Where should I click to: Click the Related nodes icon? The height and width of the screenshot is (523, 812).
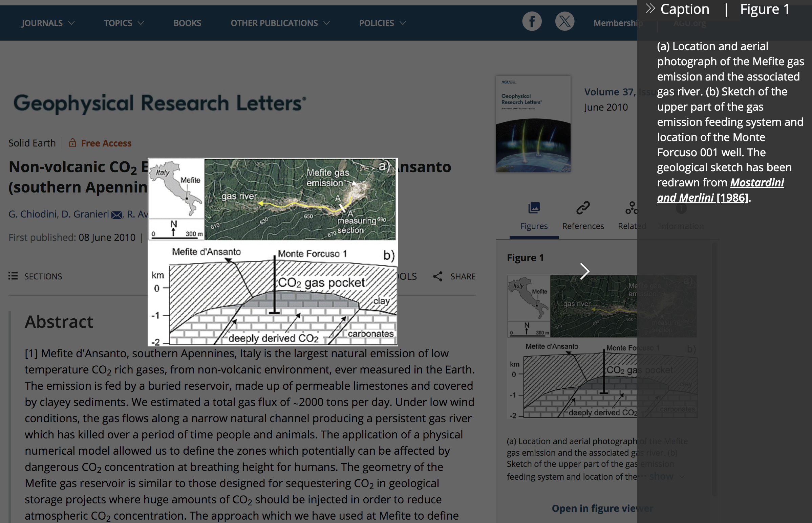tap(632, 207)
